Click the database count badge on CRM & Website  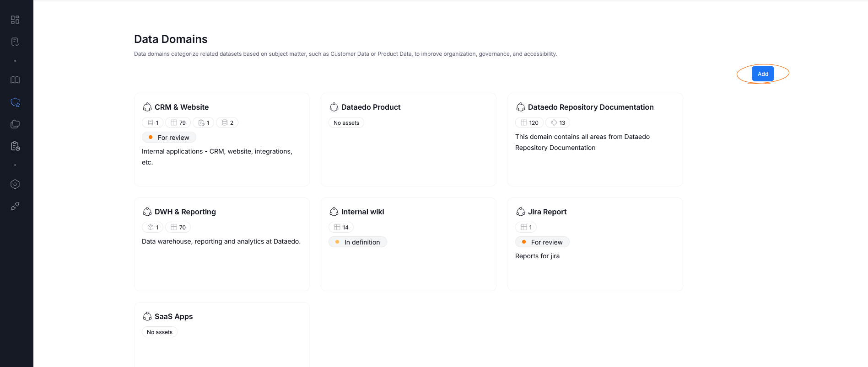pyautogui.click(x=227, y=122)
